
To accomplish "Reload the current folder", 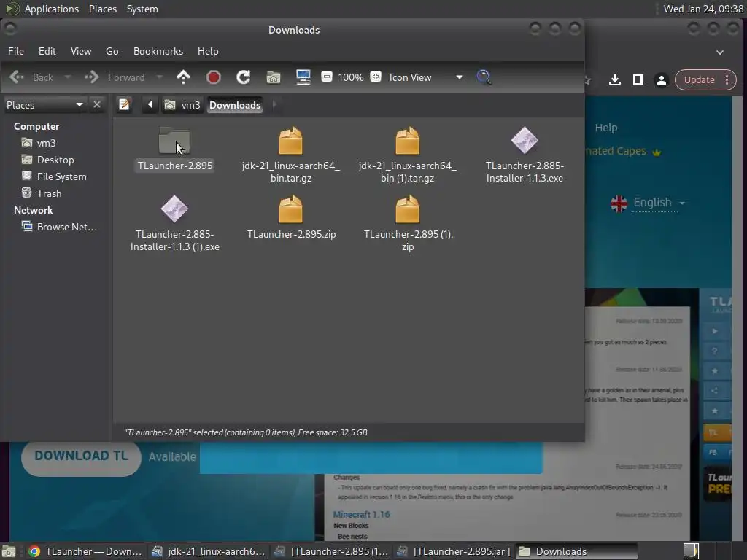I will (x=244, y=77).
